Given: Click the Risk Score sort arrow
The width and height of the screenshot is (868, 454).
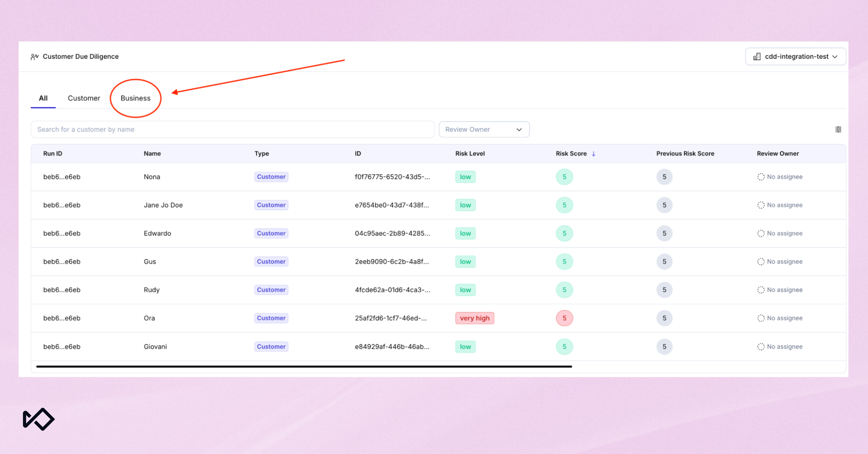Looking at the screenshot, I should pos(594,154).
